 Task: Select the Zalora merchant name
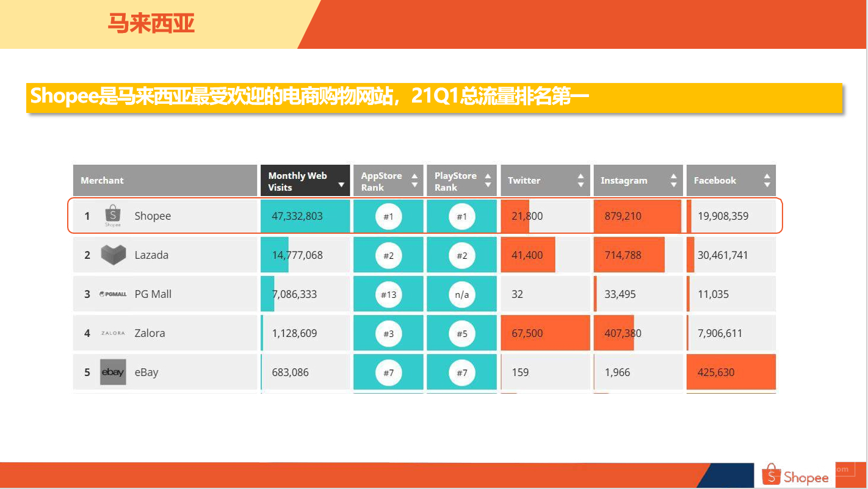pyautogui.click(x=150, y=333)
